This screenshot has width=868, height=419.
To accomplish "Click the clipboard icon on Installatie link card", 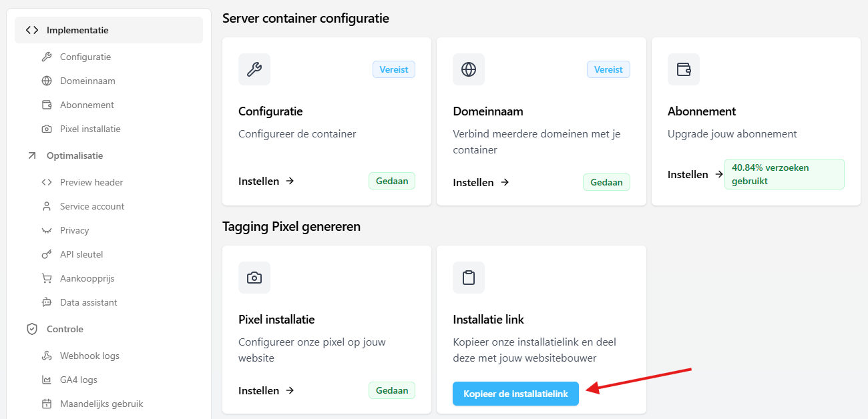I will pyautogui.click(x=469, y=278).
